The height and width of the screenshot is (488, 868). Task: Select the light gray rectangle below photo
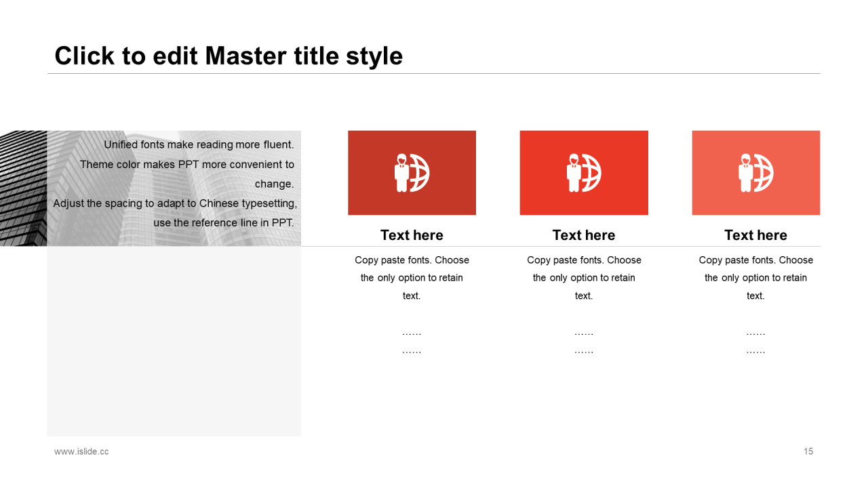coord(174,341)
